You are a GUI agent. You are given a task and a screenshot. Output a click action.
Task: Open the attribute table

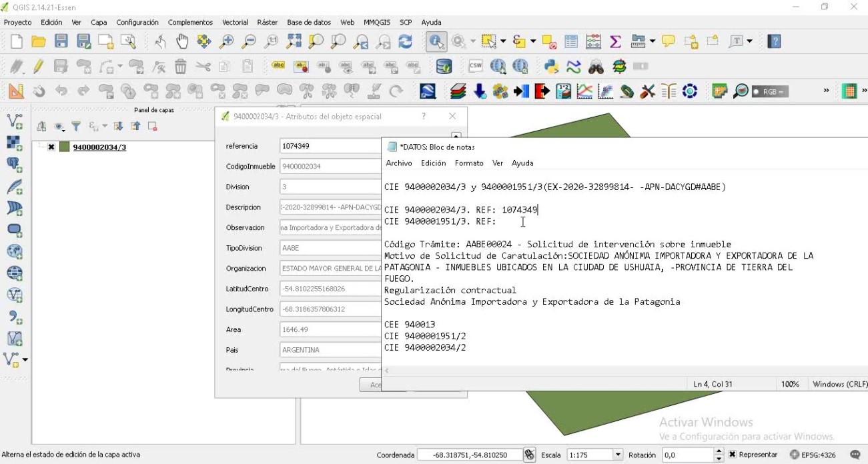click(x=571, y=42)
